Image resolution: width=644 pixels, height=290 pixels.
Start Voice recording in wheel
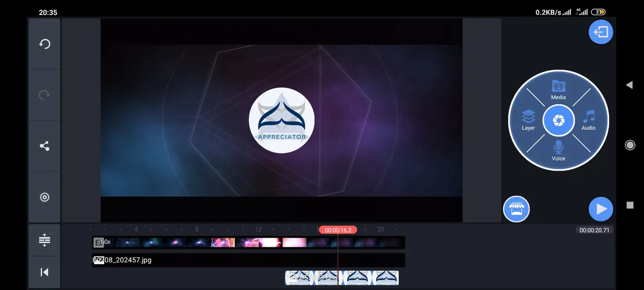(x=558, y=151)
